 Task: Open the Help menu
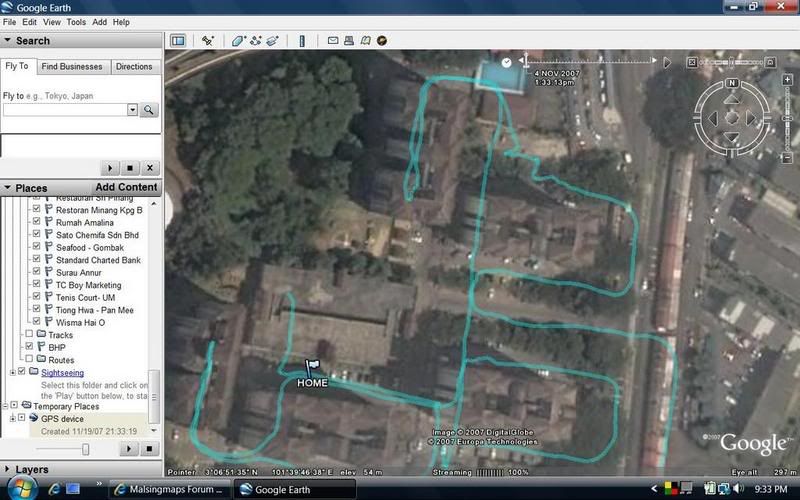[121, 22]
